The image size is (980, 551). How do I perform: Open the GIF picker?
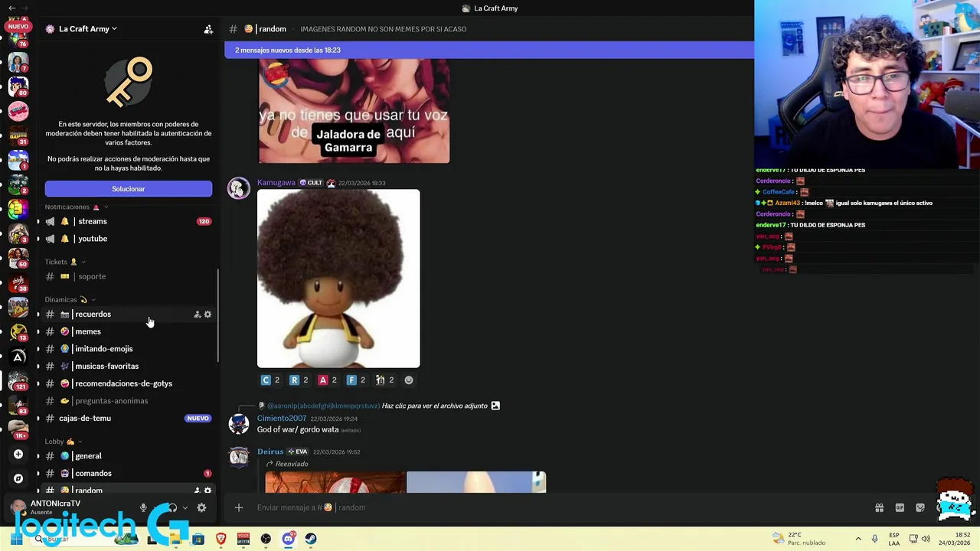click(x=900, y=507)
